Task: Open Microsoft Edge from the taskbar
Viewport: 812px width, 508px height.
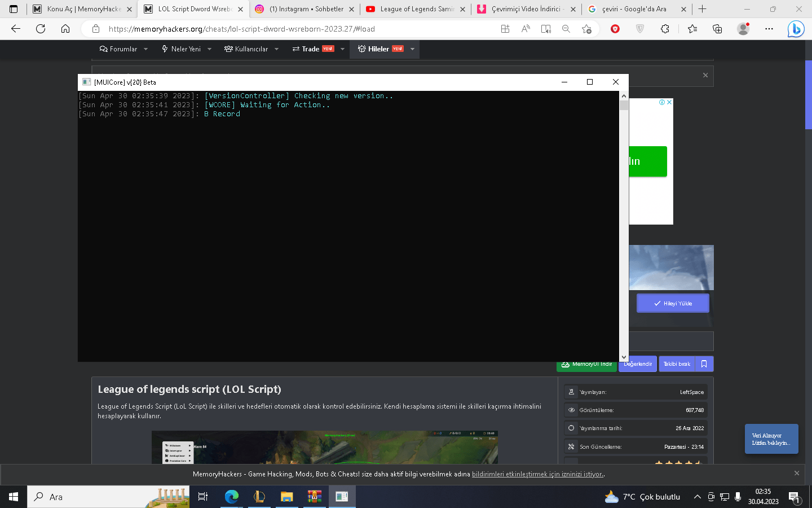Action: point(232,497)
